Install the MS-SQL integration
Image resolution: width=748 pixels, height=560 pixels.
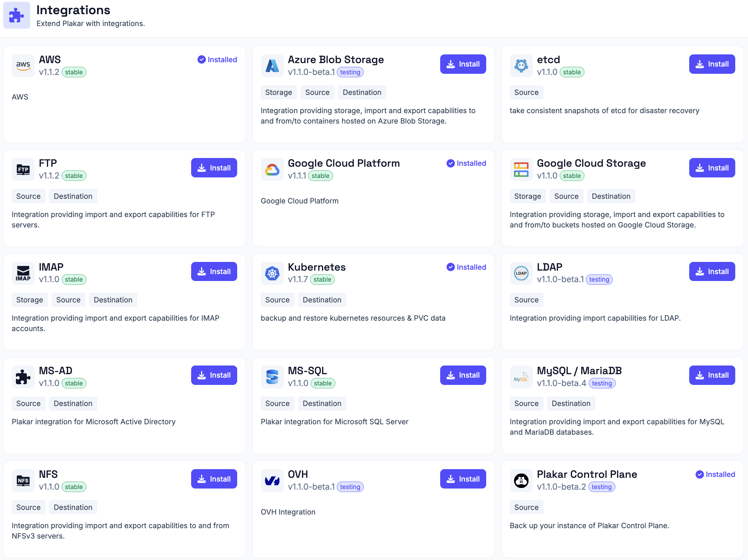click(463, 375)
